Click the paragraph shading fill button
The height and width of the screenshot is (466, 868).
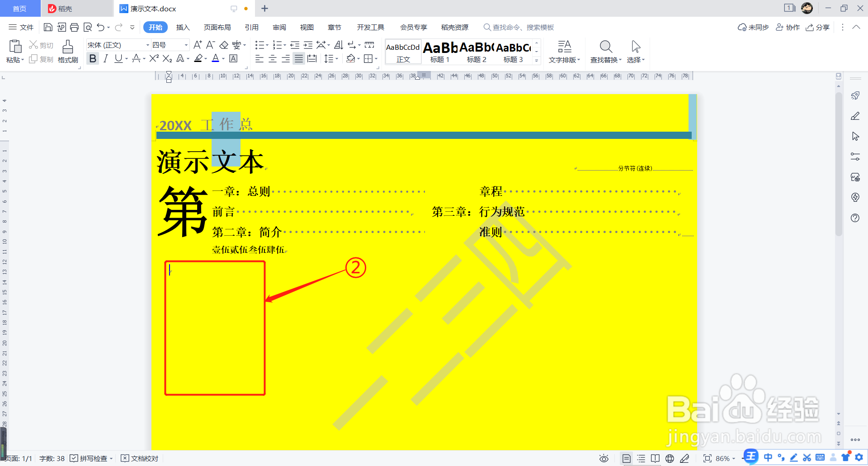click(350, 58)
